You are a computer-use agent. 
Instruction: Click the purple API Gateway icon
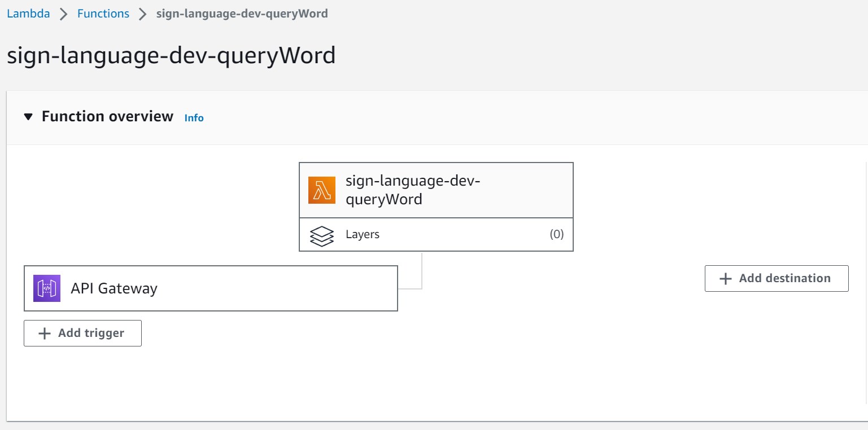click(47, 288)
